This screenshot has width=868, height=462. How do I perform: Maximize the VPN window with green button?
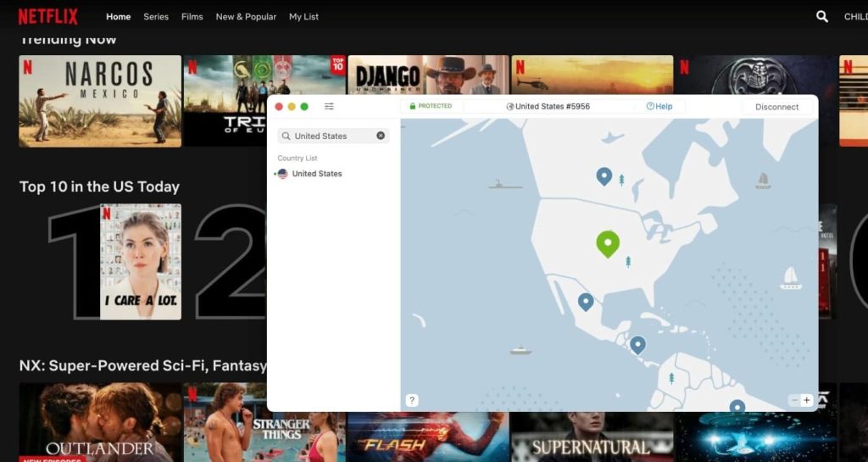(304, 106)
